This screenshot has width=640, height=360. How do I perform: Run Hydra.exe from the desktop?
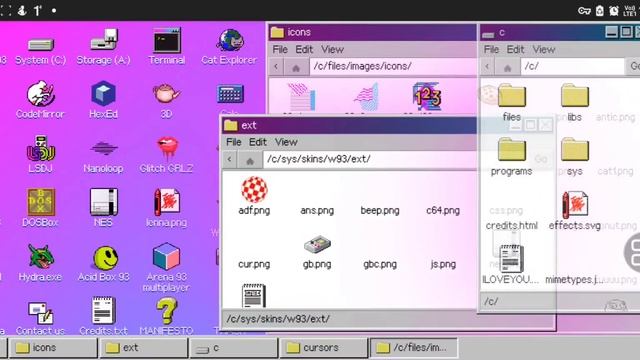pyautogui.click(x=40, y=262)
